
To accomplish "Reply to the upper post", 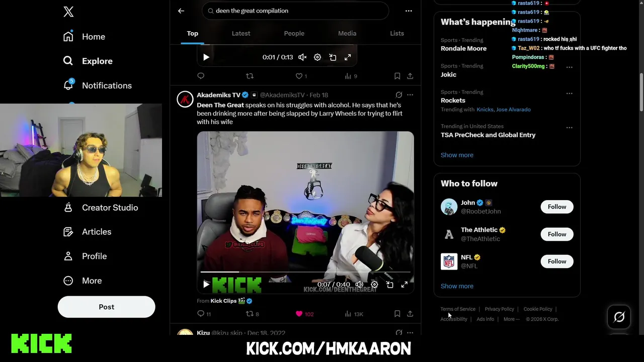I will coord(201,76).
